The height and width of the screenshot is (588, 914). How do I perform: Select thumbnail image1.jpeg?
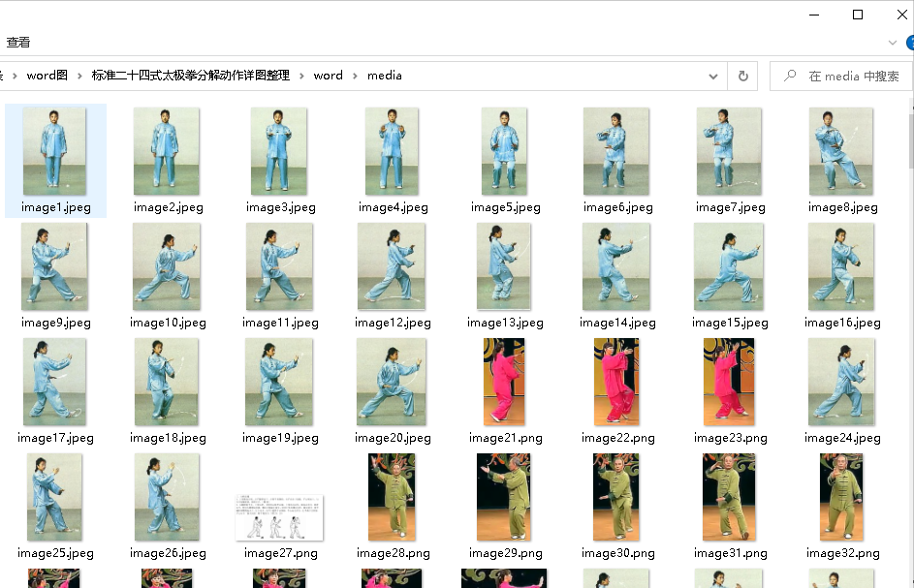[x=54, y=151]
